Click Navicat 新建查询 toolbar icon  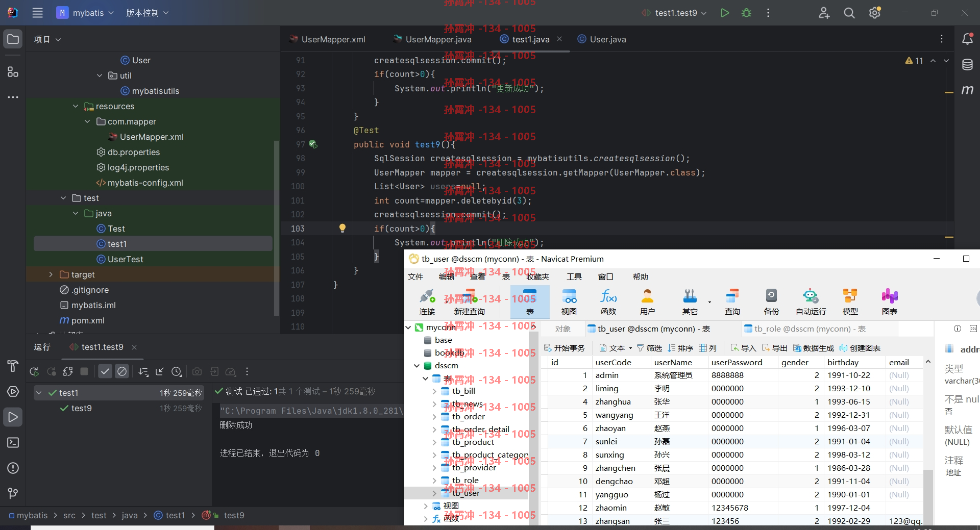[469, 302]
